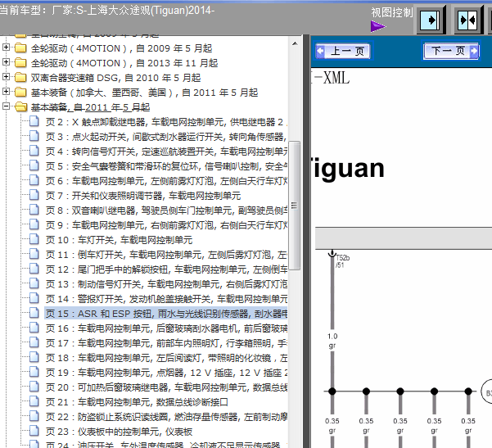
Task: Go to next page with 下一页
Action: (451, 51)
